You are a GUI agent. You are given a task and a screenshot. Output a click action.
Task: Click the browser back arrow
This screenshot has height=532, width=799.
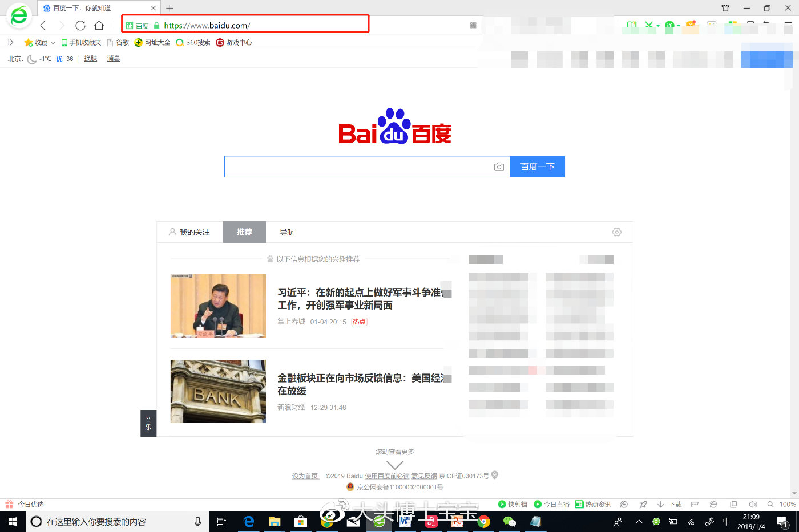pyautogui.click(x=43, y=25)
